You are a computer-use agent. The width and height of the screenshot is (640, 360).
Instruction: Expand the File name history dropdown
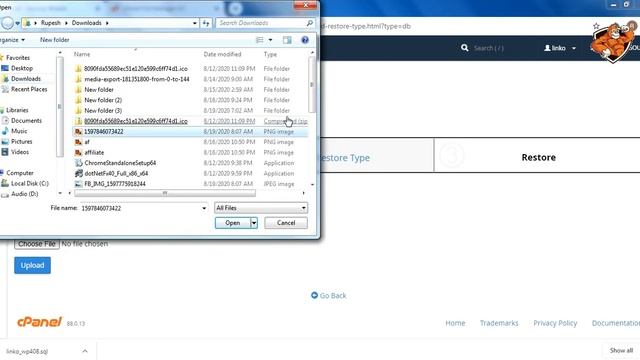tap(204, 208)
